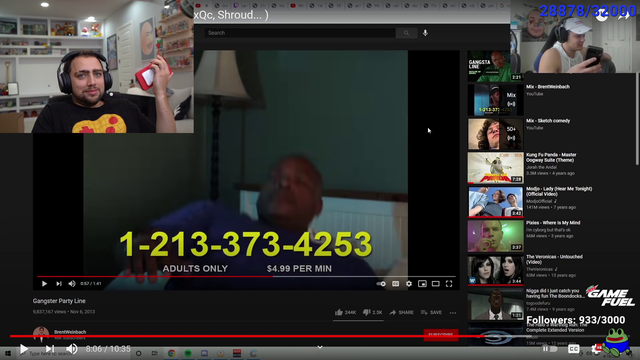Skip to next video in outer player

click(50, 349)
